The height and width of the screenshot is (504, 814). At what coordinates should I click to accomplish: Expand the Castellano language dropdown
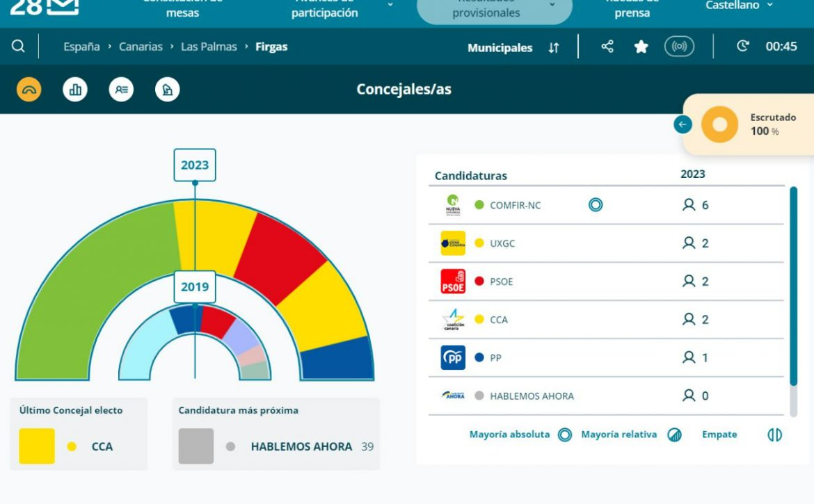(740, 5)
